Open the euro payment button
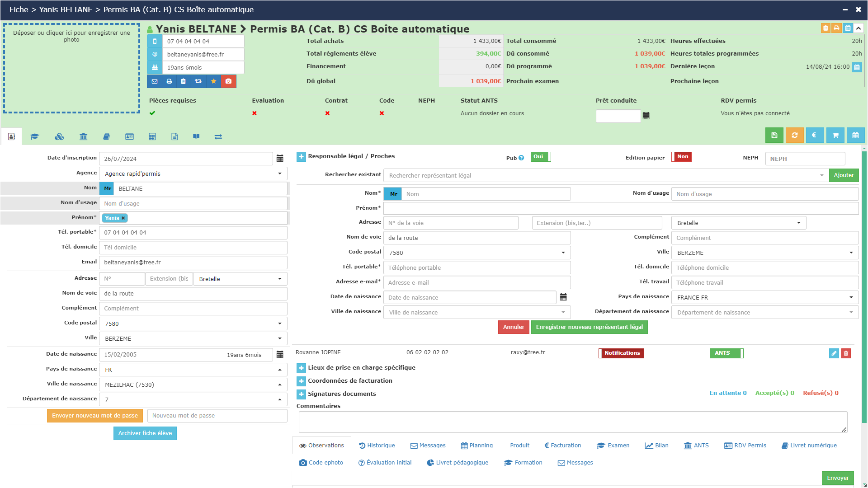868x488 pixels. click(x=814, y=135)
